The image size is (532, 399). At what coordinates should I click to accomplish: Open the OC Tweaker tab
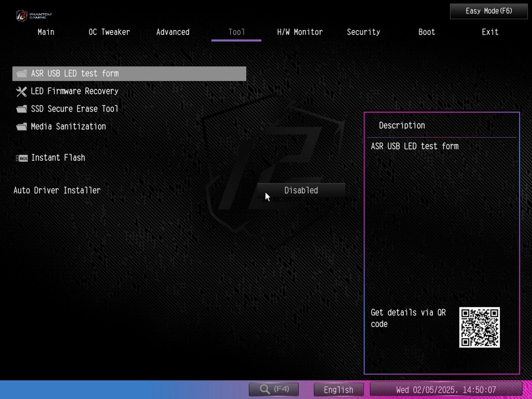tap(109, 32)
